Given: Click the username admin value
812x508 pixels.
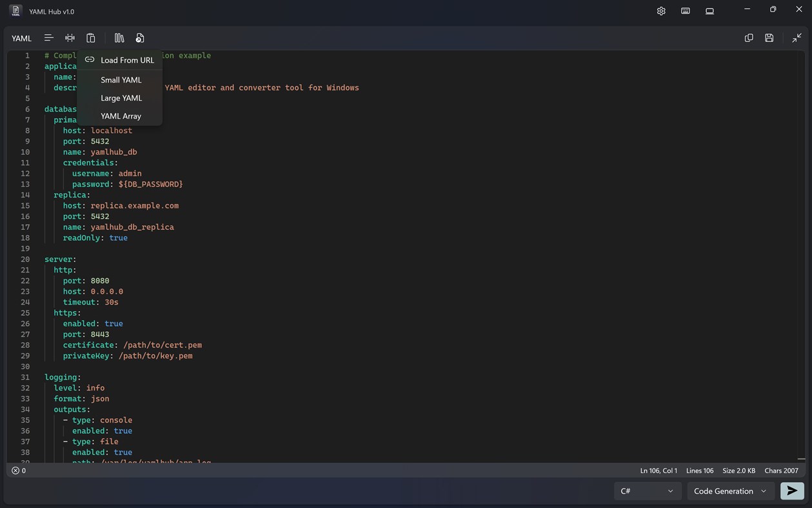Looking at the screenshot, I should point(130,174).
